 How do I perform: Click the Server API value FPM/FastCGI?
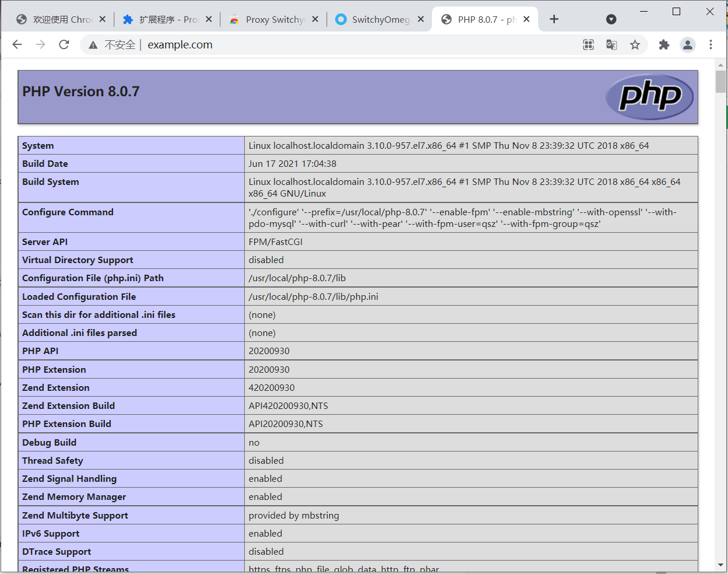[276, 242]
